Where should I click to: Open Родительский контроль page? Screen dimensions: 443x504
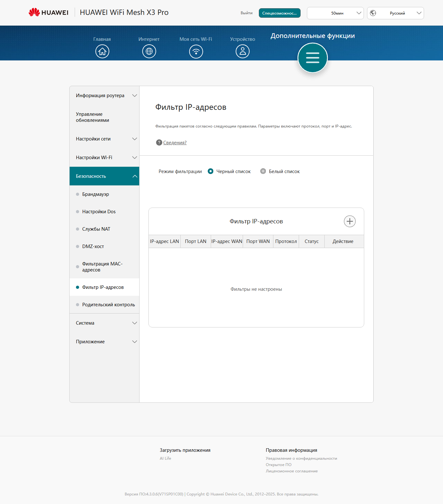[104, 305]
